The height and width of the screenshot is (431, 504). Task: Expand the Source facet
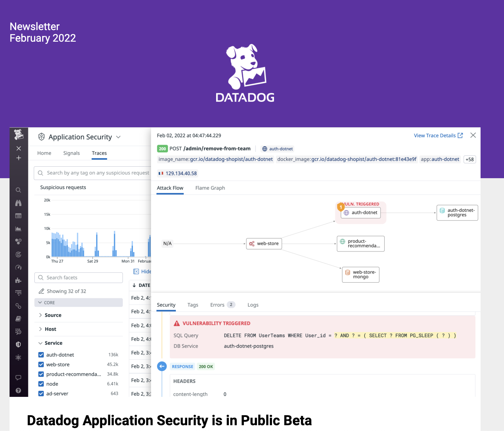coord(53,315)
